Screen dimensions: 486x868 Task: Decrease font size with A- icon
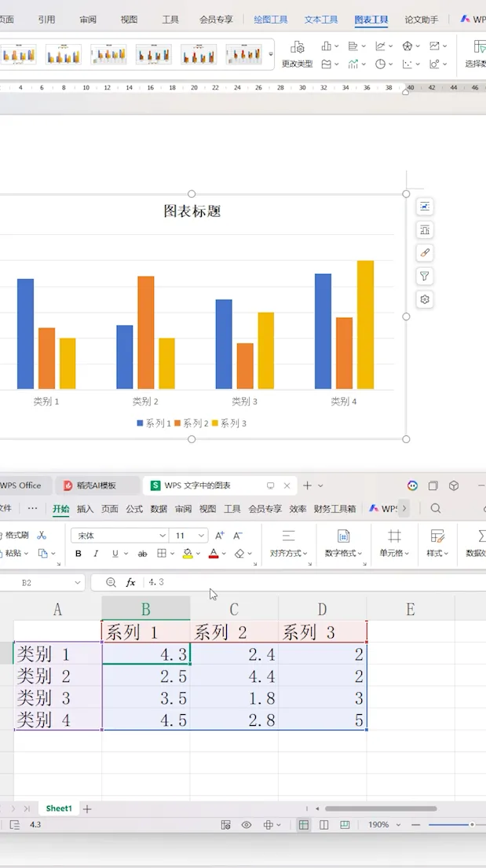pos(238,535)
